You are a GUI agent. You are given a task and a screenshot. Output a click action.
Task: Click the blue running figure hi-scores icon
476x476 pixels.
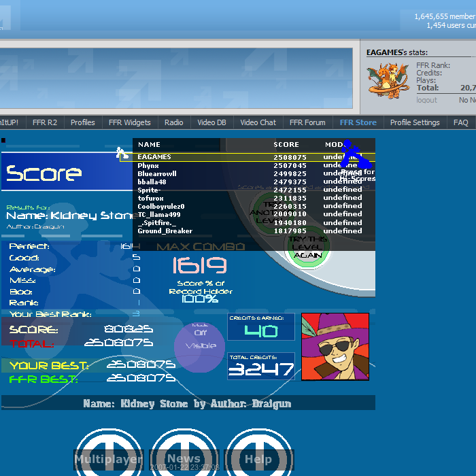pos(354,155)
